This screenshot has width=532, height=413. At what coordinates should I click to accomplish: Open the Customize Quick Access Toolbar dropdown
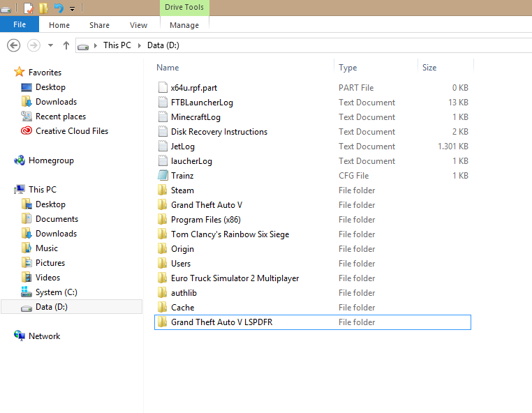73,9
